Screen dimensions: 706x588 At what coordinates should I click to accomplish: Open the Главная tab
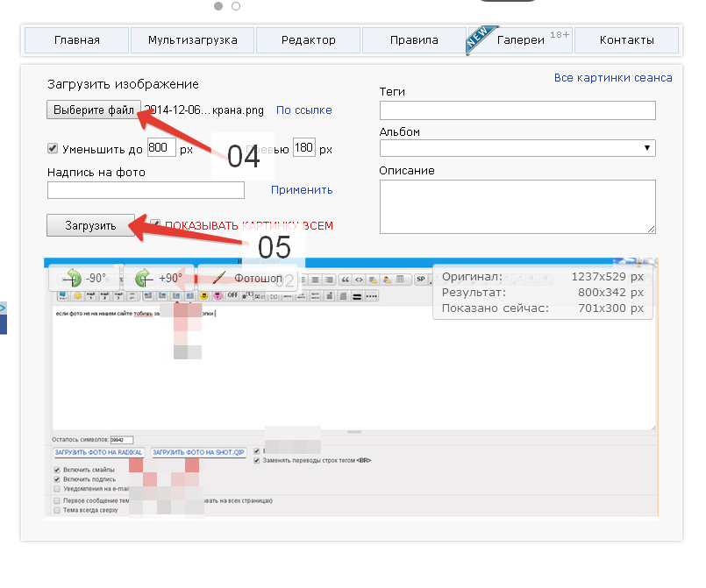coord(76,40)
